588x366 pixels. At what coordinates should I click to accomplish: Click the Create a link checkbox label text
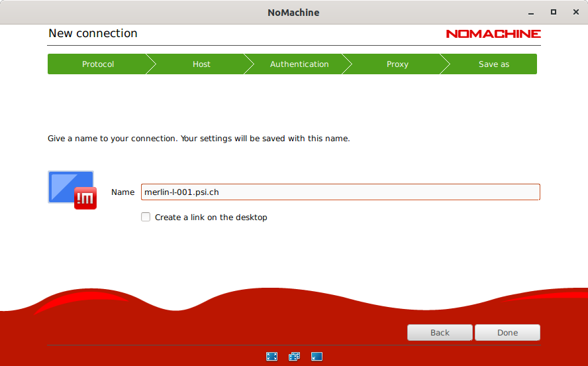(x=211, y=217)
